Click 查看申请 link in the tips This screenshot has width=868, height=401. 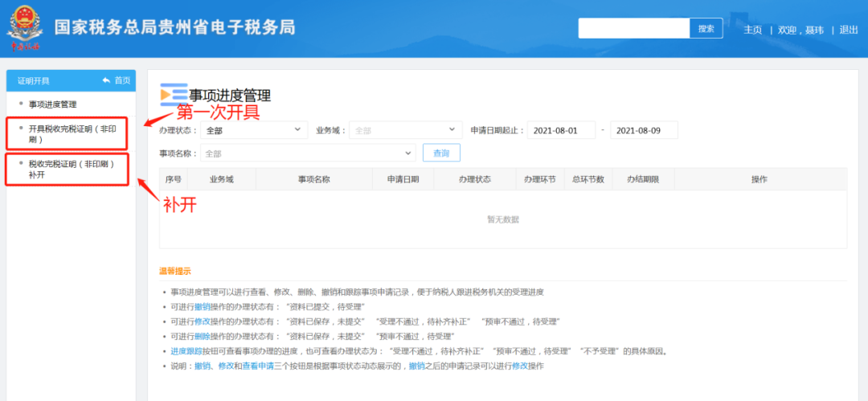tap(258, 366)
